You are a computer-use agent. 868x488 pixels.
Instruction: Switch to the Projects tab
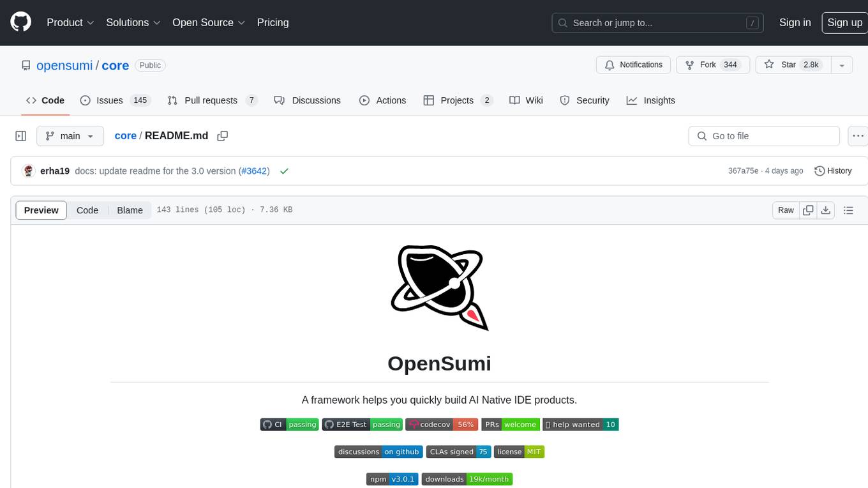(x=458, y=100)
